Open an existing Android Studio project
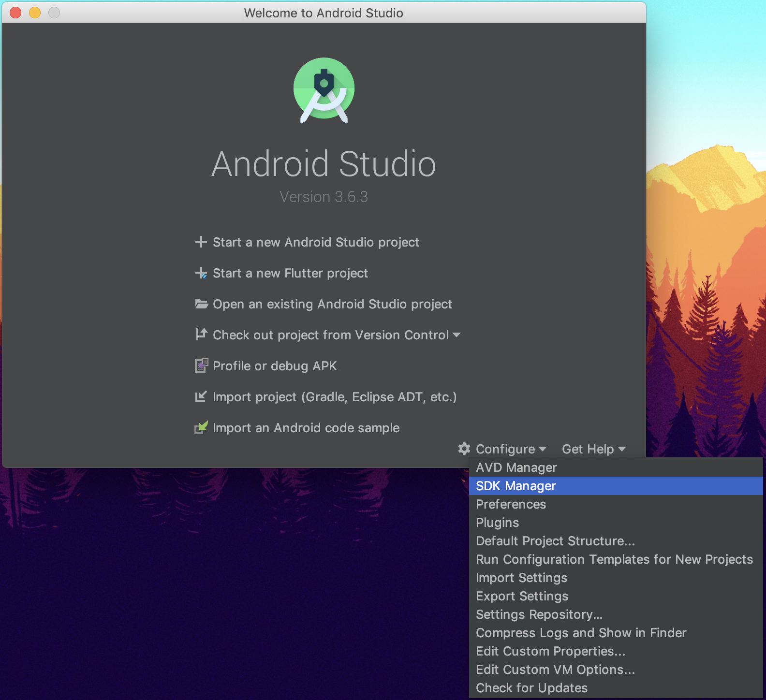 click(x=332, y=304)
